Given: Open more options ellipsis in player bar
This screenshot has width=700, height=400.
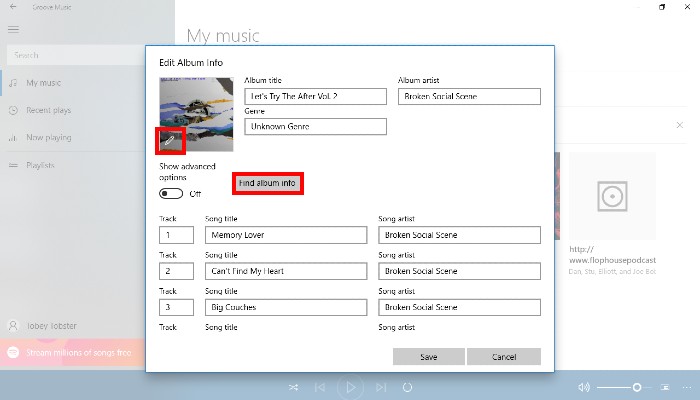Looking at the screenshot, I should 685,387.
